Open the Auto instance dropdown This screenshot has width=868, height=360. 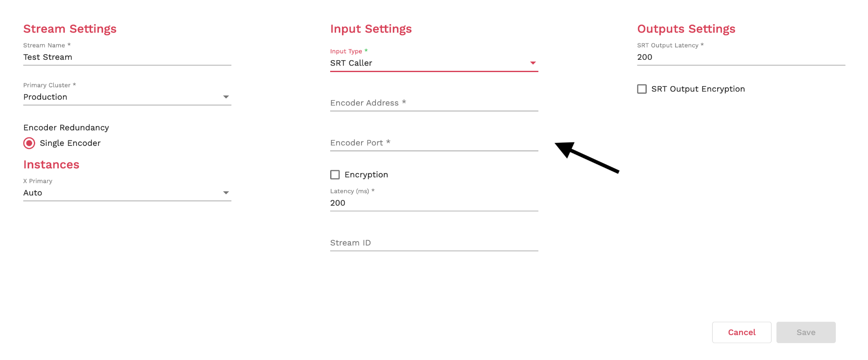(x=119, y=193)
